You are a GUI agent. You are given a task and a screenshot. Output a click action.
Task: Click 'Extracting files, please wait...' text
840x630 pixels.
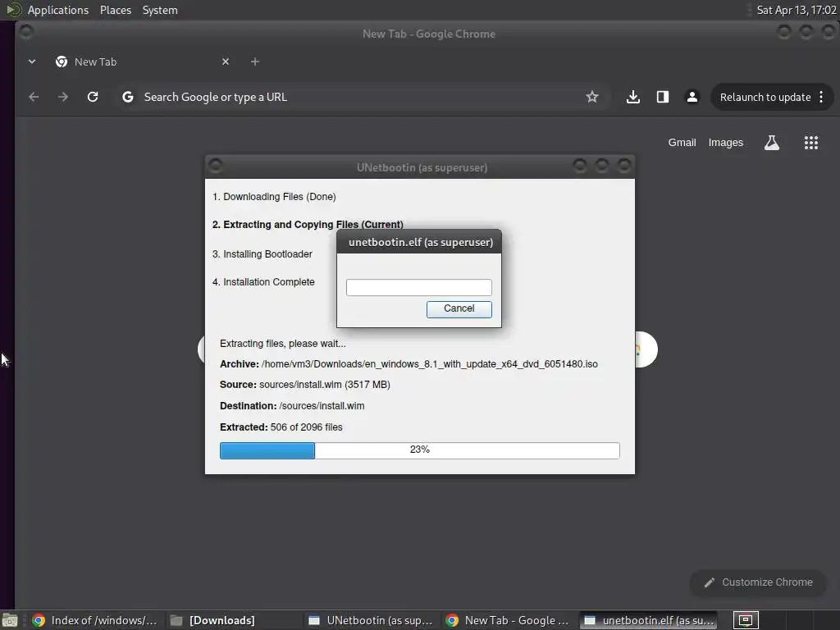point(282,344)
